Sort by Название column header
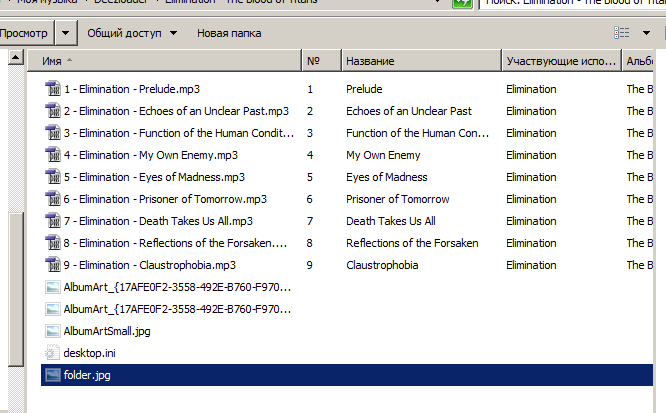The height and width of the screenshot is (413, 666). (421, 61)
